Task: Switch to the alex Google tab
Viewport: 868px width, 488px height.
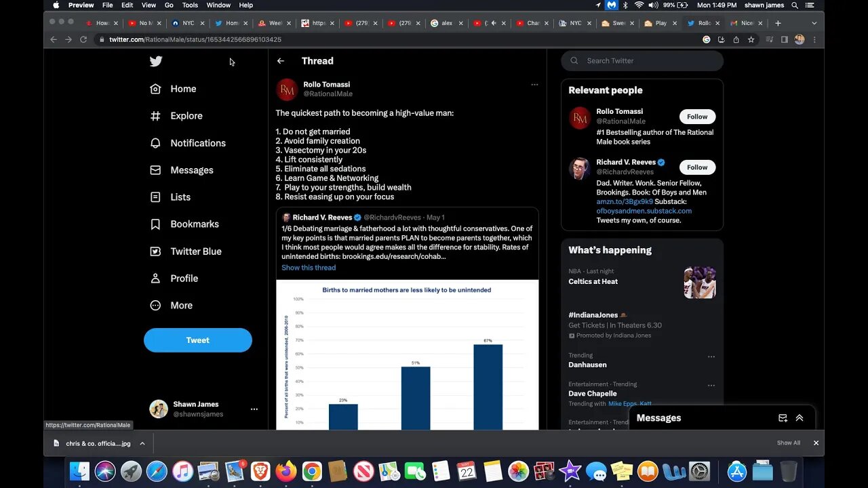Action: [446, 23]
